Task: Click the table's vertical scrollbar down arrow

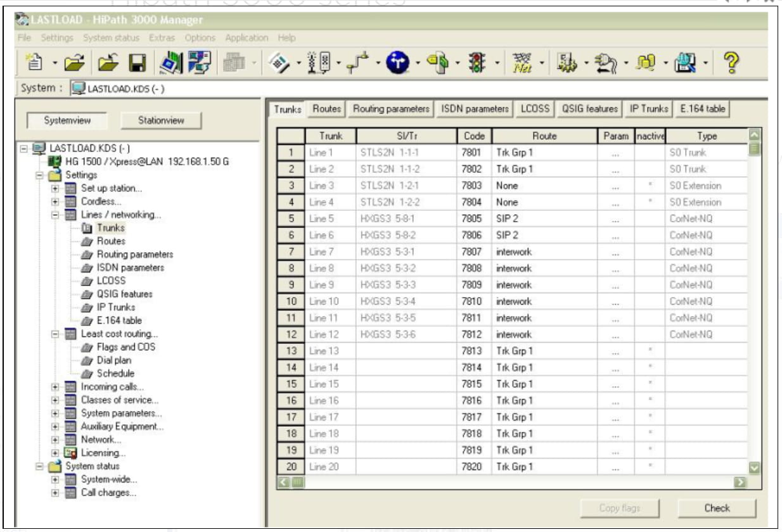Action: 753,468
